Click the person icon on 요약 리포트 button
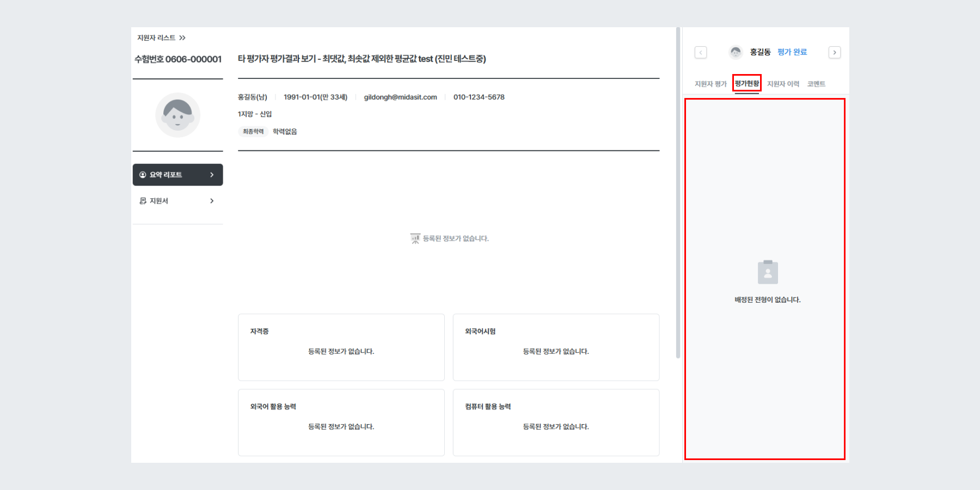This screenshot has height=490, width=980. coord(143,174)
